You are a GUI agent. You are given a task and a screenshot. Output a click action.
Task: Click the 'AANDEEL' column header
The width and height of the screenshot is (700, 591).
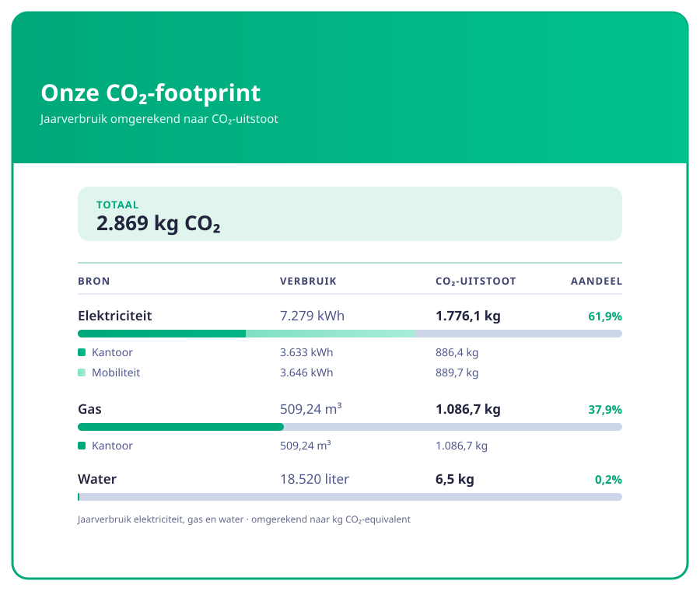click(x=596, y=282)
